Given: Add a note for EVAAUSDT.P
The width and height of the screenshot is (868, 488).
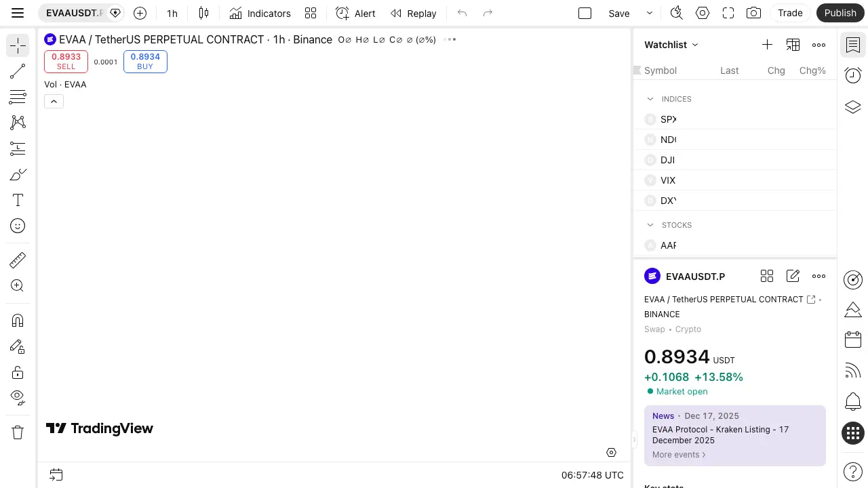Looking at the screenshot, I should (793, 276).
